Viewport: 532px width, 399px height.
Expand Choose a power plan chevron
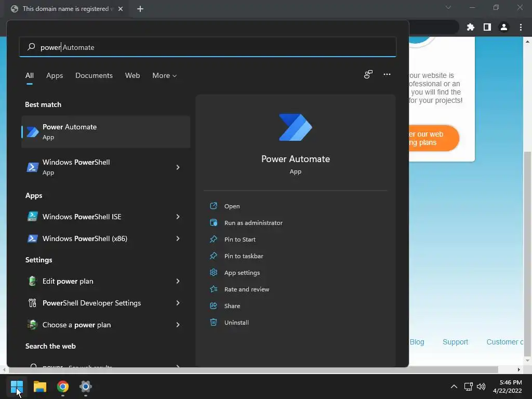tap(178, 325)
